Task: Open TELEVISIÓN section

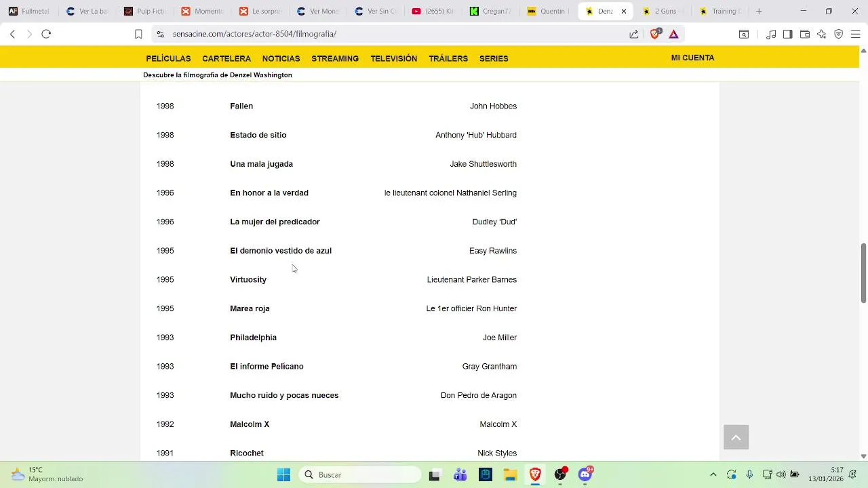Action: (x=394, y=58)
